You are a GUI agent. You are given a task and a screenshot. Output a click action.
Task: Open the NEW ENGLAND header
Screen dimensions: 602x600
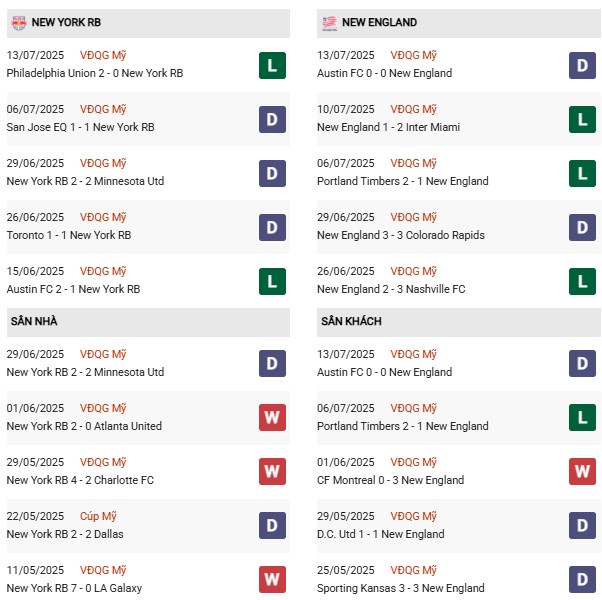379,22
